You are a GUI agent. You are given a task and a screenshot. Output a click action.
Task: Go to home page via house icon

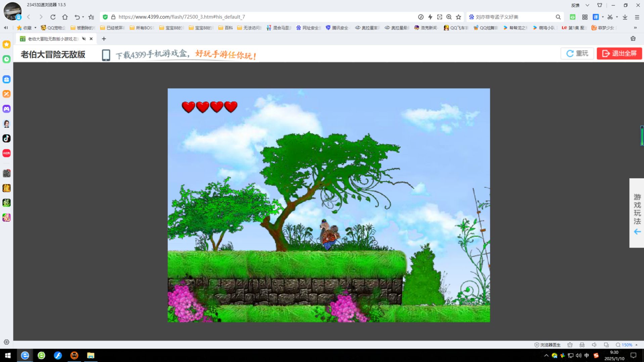65,17
